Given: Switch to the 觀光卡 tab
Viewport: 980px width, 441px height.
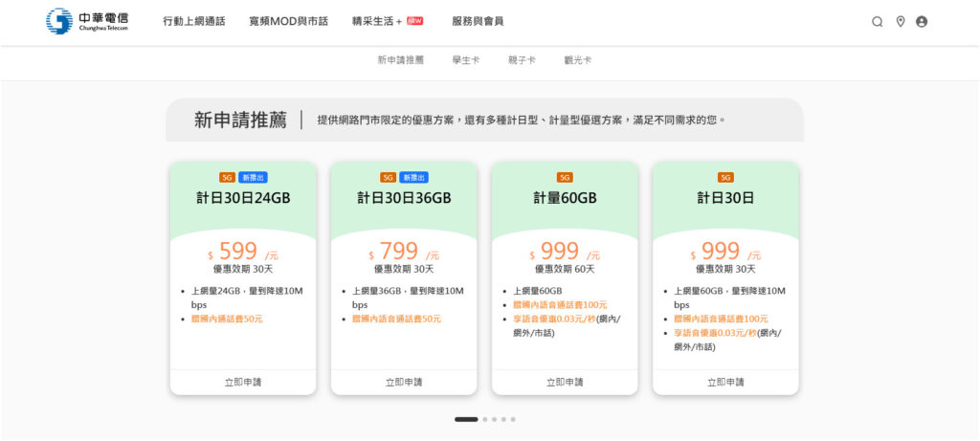Looking at the screenshot, I should coord(578,60).
